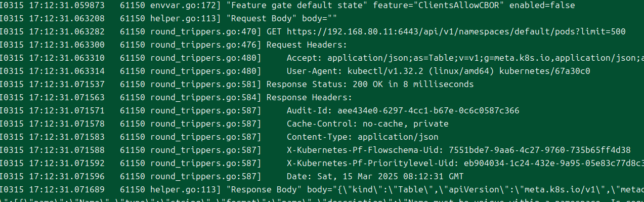Click the GET request URL to the pods API

[x=456, y=31]
